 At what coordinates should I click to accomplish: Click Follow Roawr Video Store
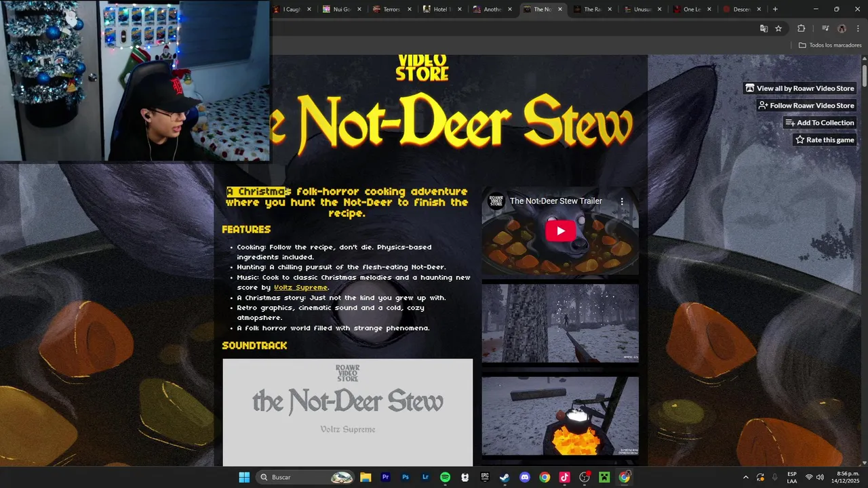[x=806, y=105]
